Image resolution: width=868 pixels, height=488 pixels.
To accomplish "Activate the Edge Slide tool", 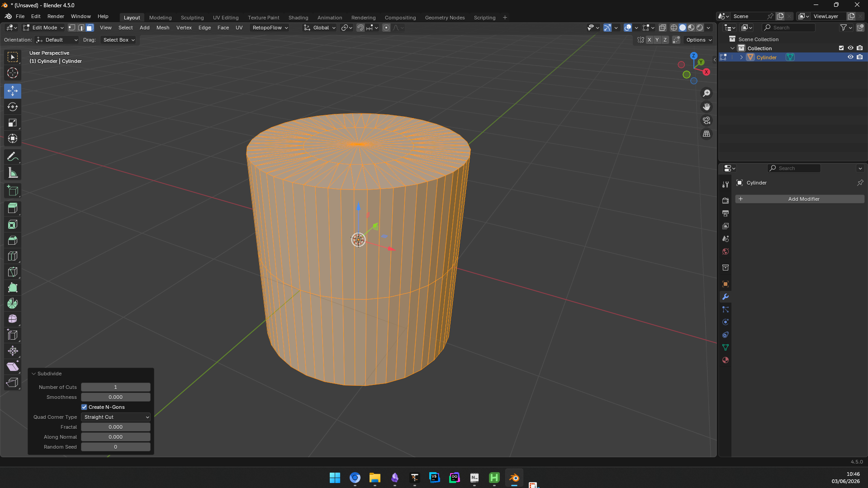I will tap(13, 335).
